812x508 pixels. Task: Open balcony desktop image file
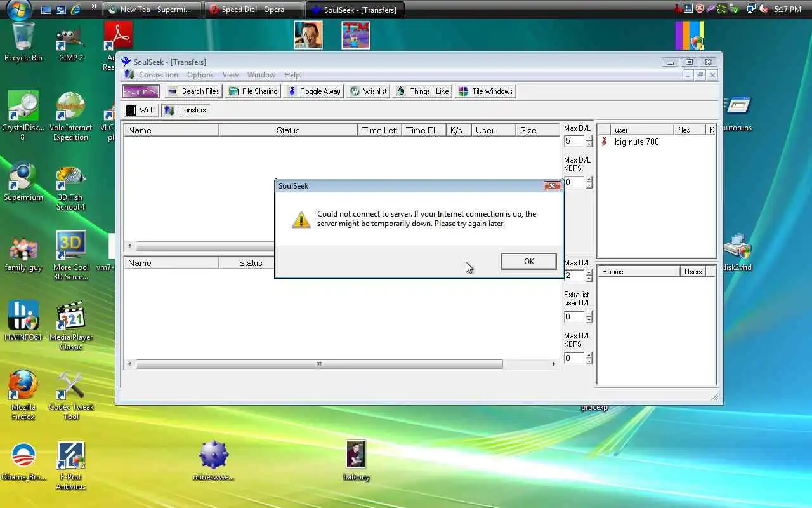(x=356, y=461)
